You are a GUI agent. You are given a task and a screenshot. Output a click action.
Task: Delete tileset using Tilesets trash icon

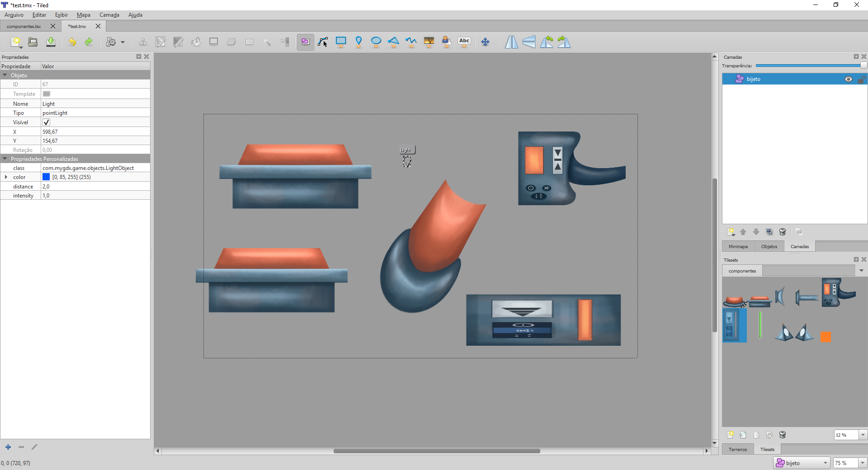(783, 435)
